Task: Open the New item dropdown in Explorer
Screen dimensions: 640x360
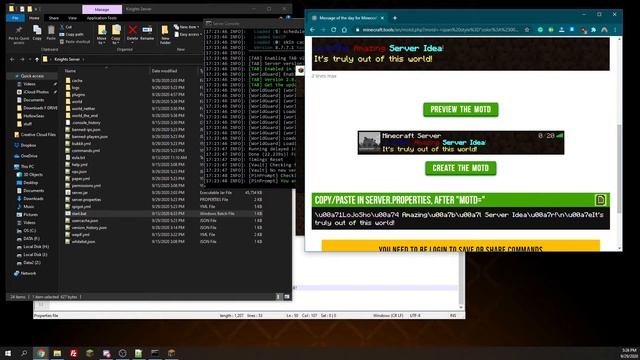Action: [x=187, y=27]
